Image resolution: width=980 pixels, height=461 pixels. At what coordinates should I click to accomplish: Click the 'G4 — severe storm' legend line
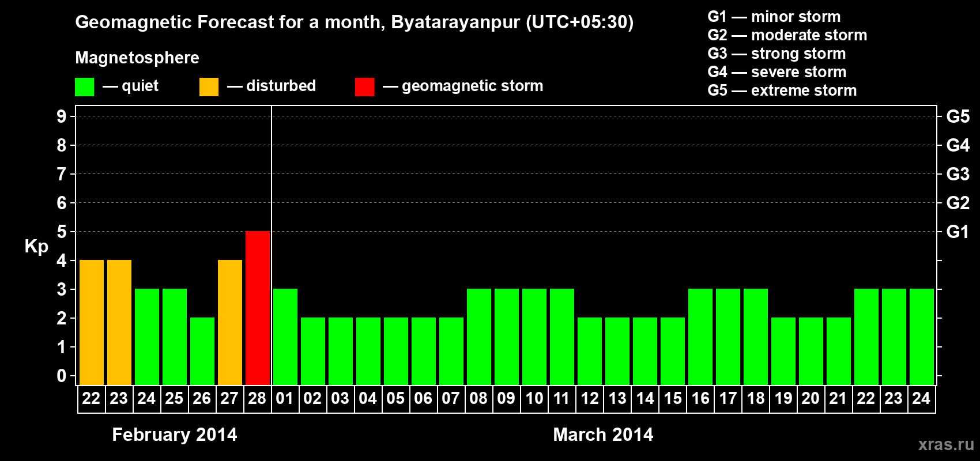[777, 72]
